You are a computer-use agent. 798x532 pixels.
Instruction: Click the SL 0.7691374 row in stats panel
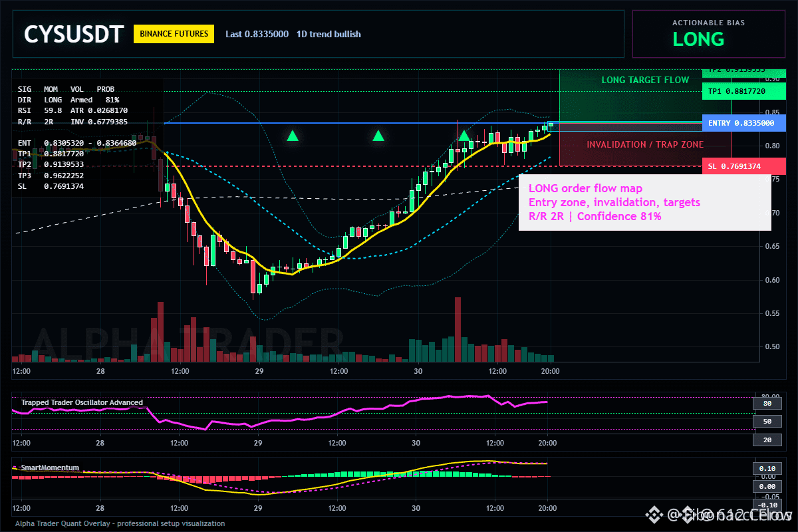click(x=51, y=186)
